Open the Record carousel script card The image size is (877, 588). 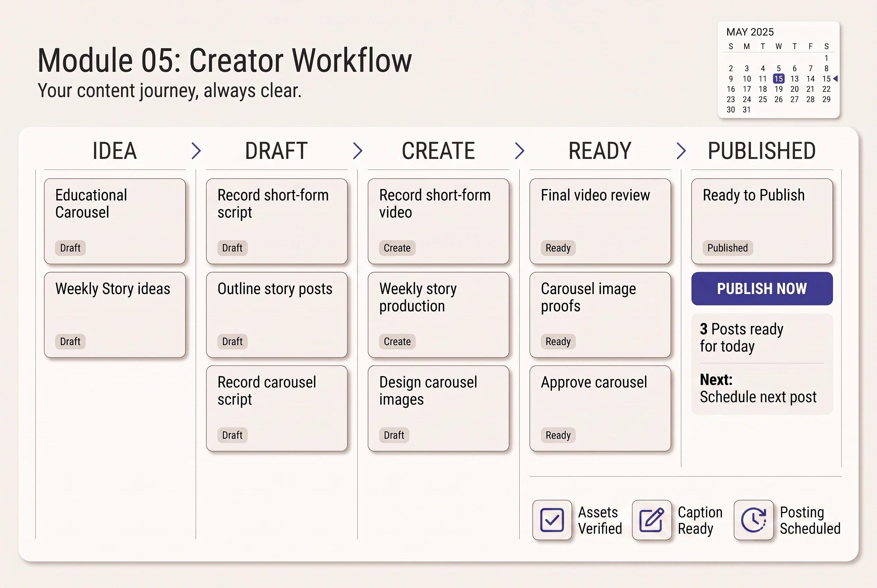click(x=276, y=408)
